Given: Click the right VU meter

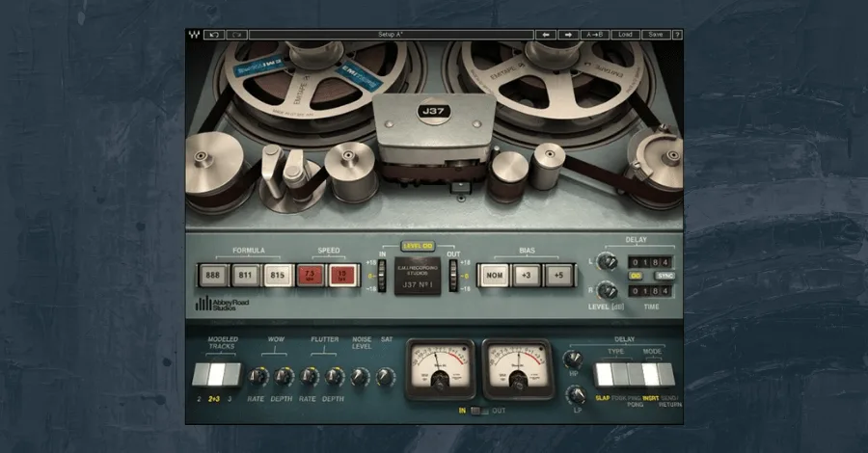Looking at the screenshot, I should (x=518, y=368).
